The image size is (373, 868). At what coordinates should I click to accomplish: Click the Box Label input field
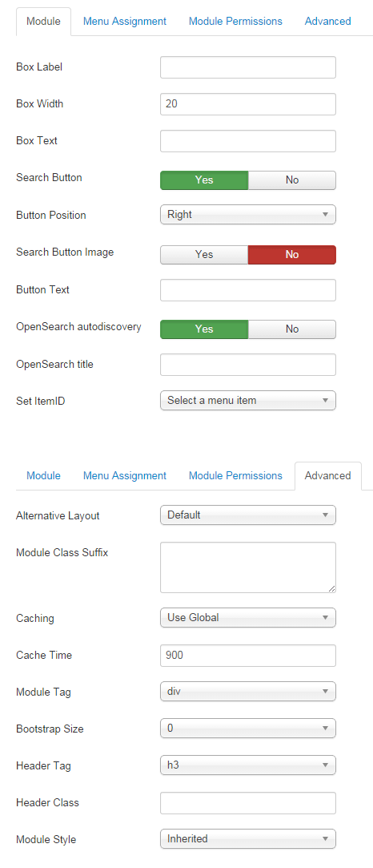tap(248, 67)
